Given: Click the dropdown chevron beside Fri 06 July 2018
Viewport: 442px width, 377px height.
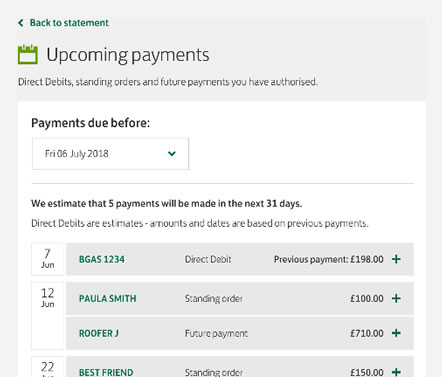Looking at the screenshot, I should (172, 154).
